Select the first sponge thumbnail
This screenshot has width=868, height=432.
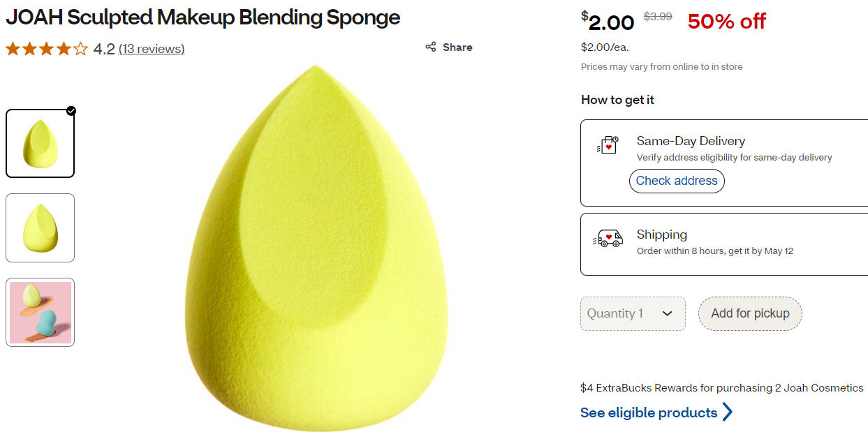point(40,144)
